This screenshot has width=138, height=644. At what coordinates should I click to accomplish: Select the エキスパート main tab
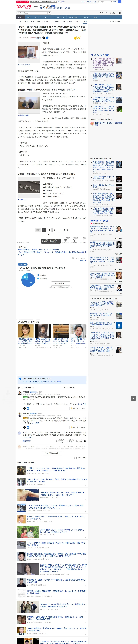[x=48, y=17]
